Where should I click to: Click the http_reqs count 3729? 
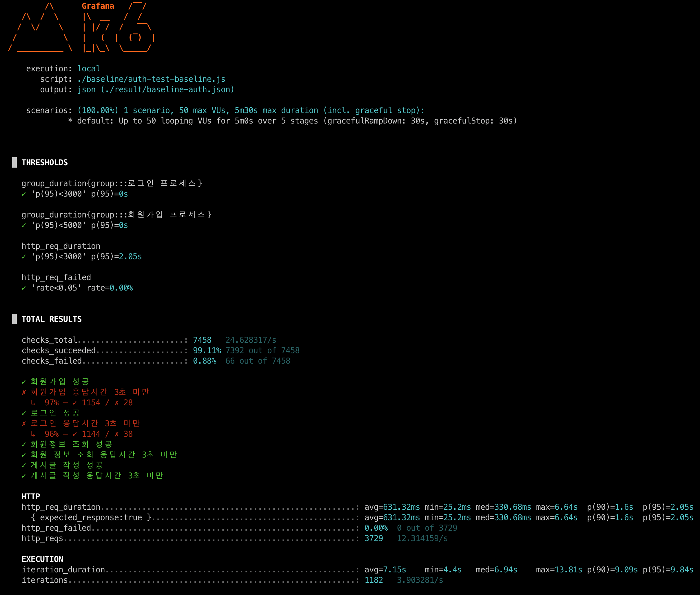pos(373,538)
